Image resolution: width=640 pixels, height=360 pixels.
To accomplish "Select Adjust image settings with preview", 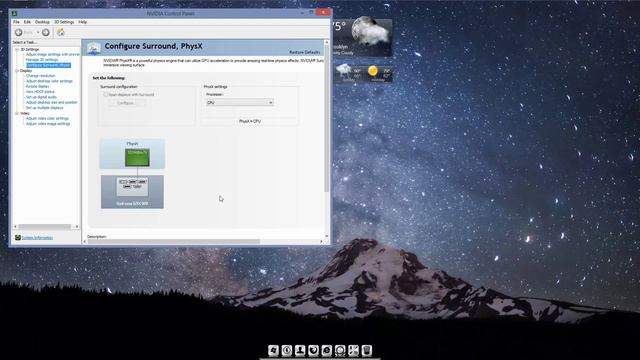I will pos(53,54).
